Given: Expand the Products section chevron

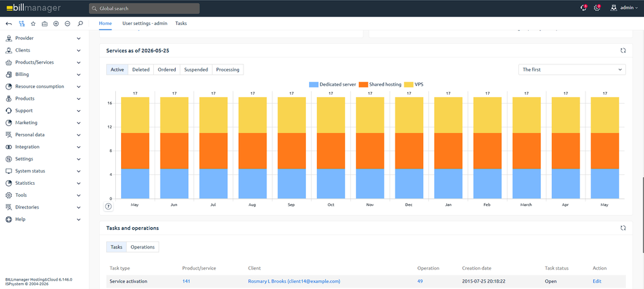Looking at the screenshot, I should click(x=79, y=99).
